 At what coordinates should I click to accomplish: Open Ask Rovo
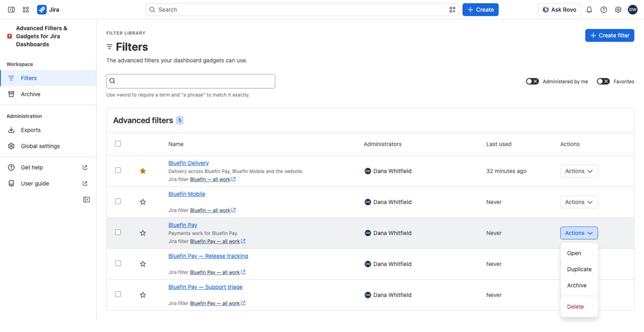tap(559, 10)
